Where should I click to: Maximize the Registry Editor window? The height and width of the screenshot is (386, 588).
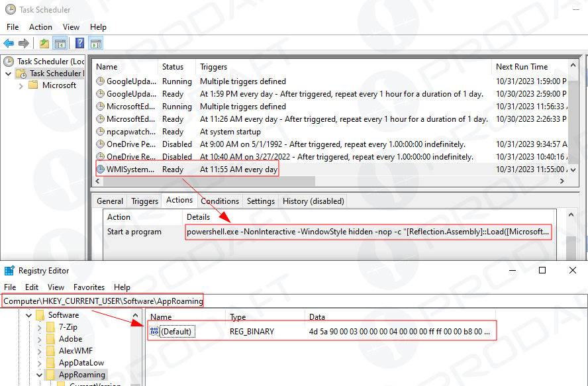(x=542, y=270)
